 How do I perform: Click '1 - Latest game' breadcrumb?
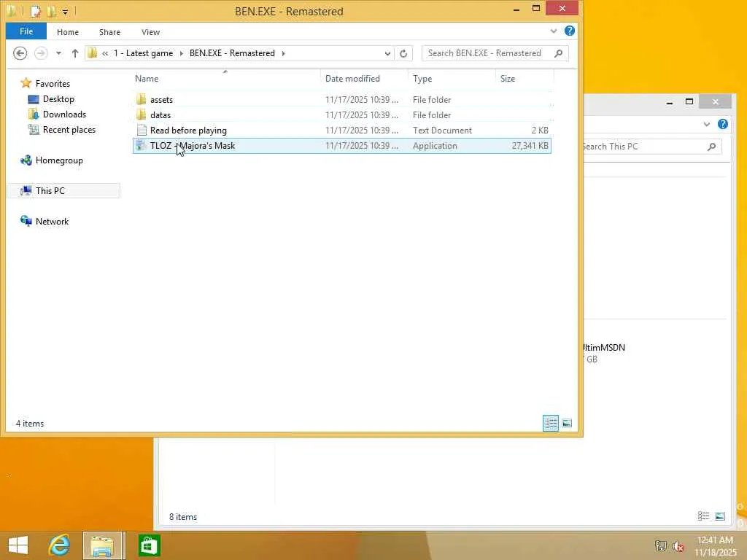[144, 52]
